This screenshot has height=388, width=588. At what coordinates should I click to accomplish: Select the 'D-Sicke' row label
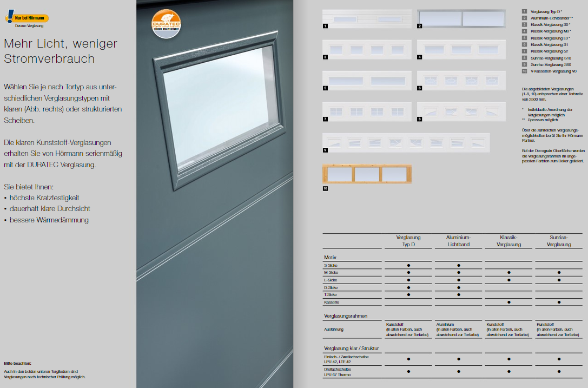331,287
